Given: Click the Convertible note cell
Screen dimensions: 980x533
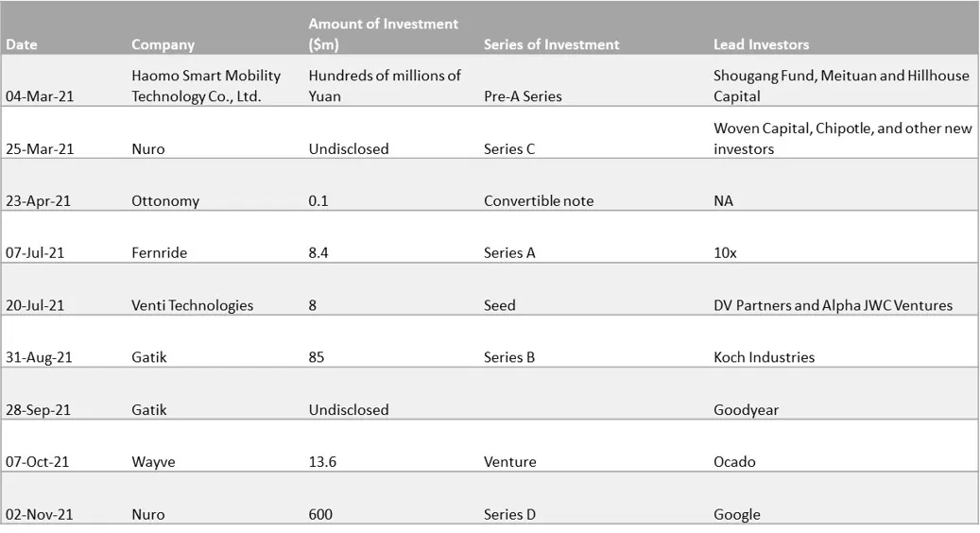Looking at the screenshot, I should pos(539,200).
